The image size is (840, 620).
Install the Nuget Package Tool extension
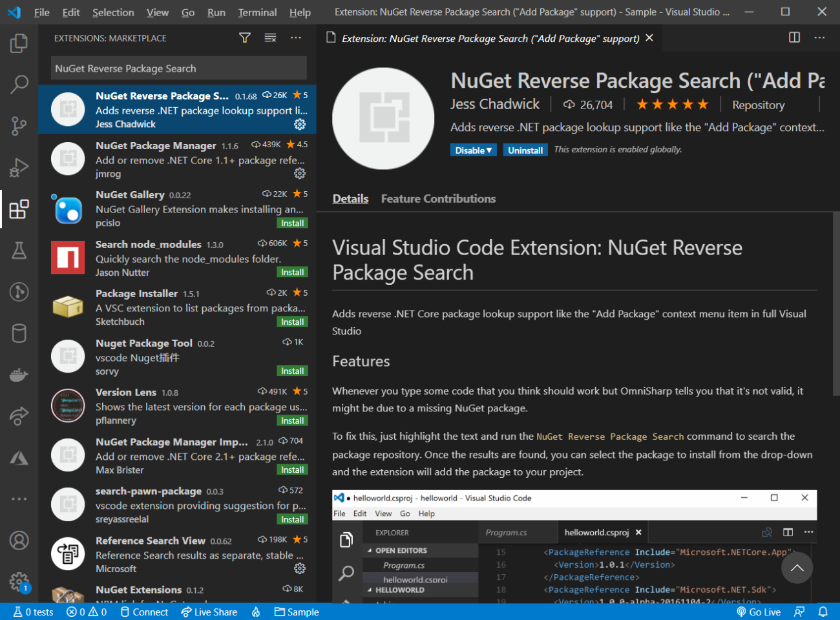coord(293,371)
